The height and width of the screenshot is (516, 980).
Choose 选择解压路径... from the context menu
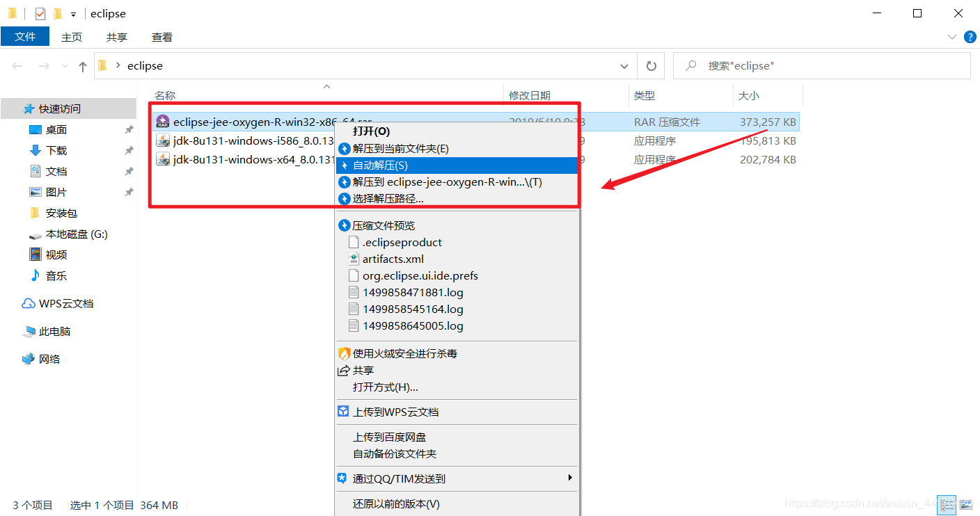tap(457, 199)
